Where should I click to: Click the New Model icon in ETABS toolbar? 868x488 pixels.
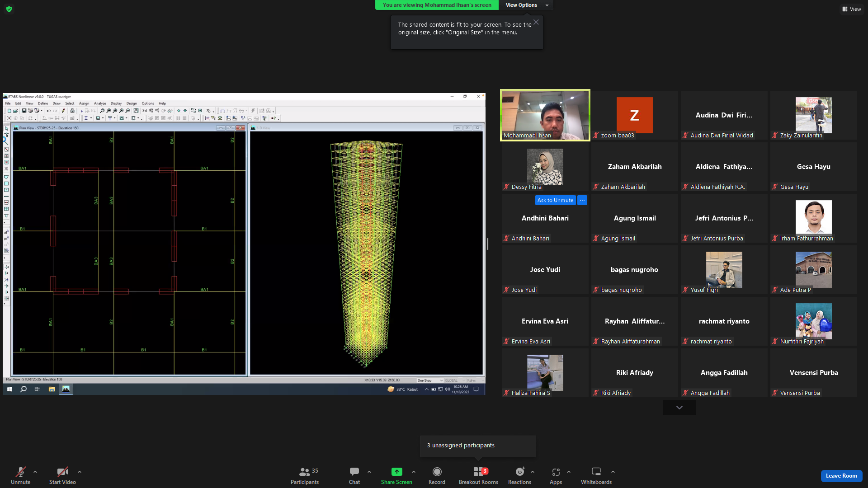click(x=9, y=111)
